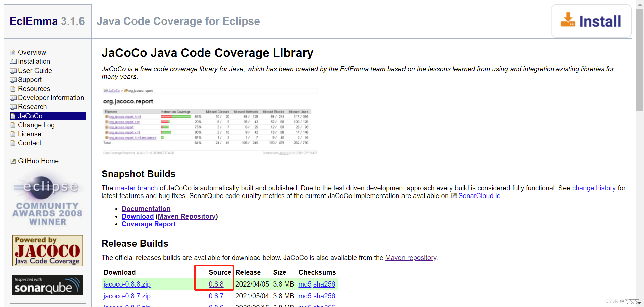Open the Contact menu item
The image size is (644, 307).
pos(30,143)
